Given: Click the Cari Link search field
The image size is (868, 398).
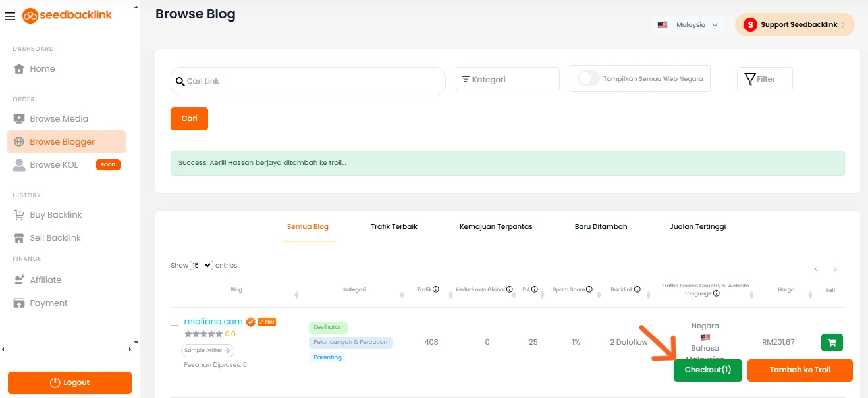Looking at the screenshot, I should [x=308, y=81].
